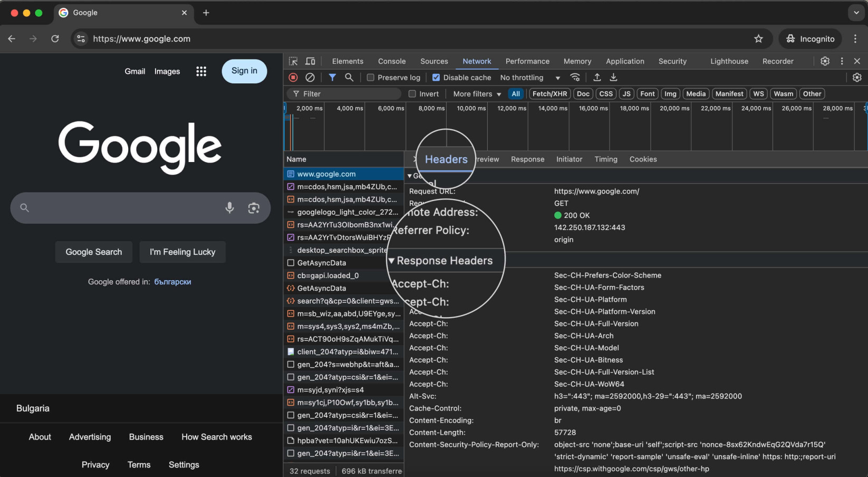Uncheck Disable cache checkbox

436,78
